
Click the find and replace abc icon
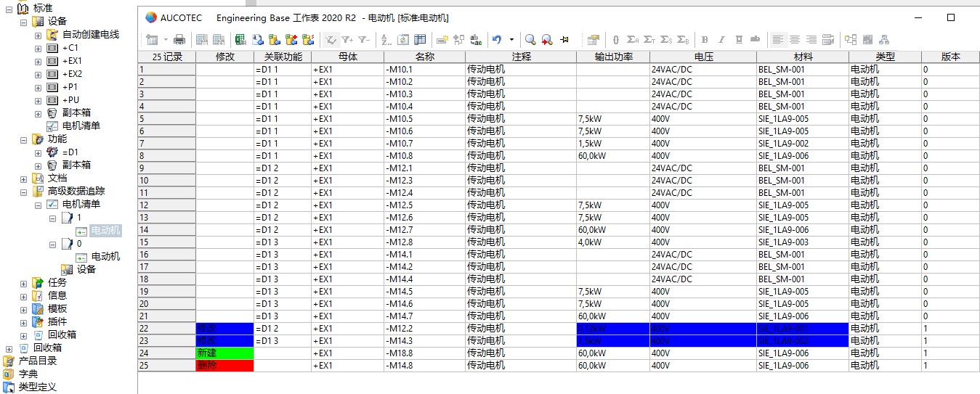click(475, 40)
